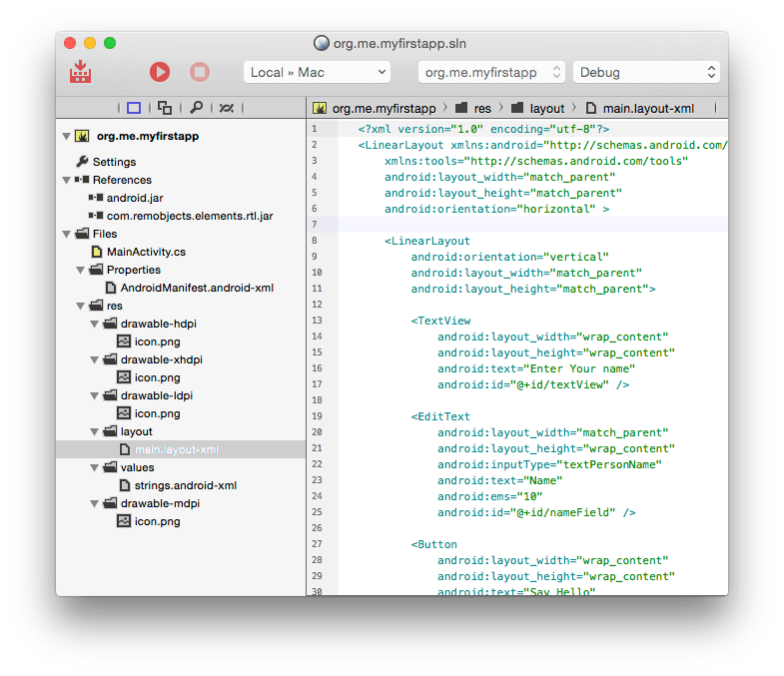Open the org.me.myfirstapp project selector
Viewport: 784px width, 676px height.
point(491,73)
